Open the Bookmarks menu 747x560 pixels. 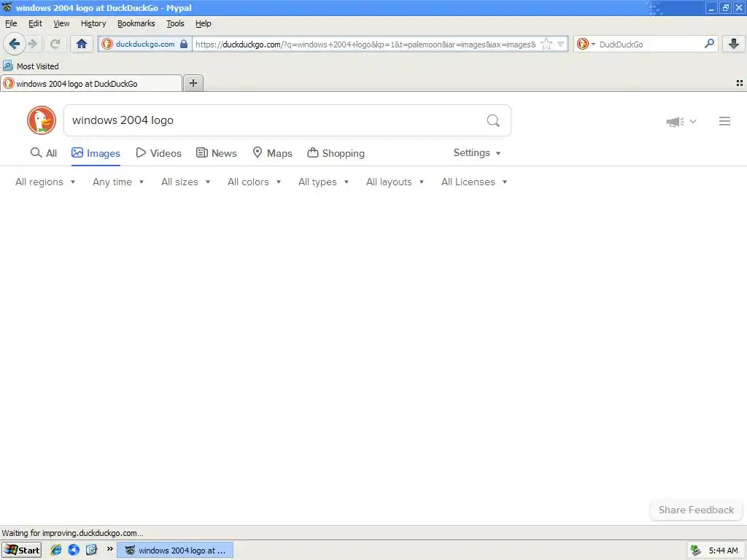(x=136, y=23)
